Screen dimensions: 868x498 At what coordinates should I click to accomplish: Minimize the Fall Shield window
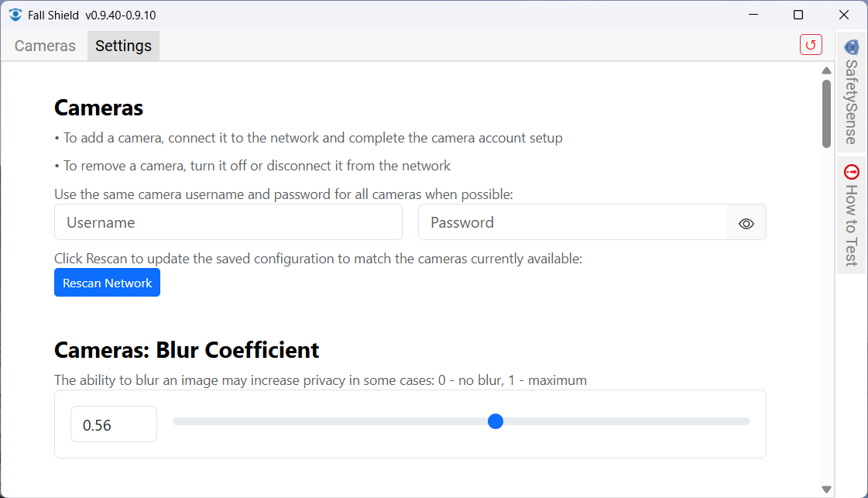pyautogui.click(x=753, y=15)
